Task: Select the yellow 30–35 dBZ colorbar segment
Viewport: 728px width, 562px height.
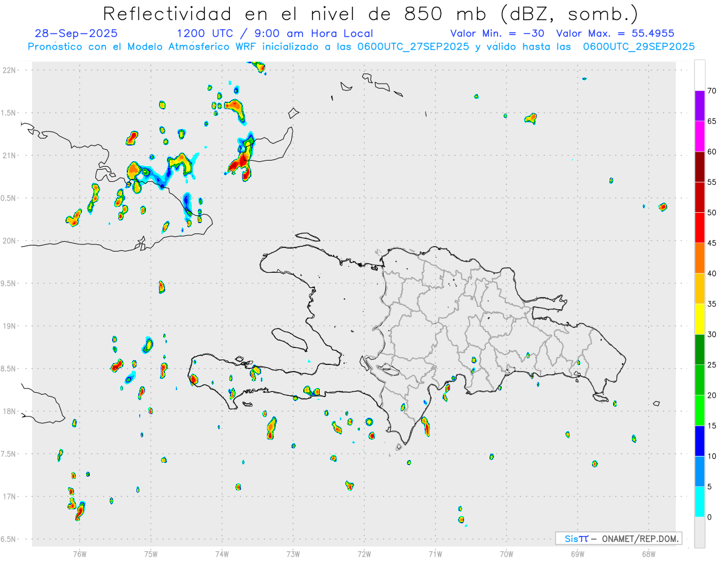Action: pyautogui.click(x=699, y=319)
